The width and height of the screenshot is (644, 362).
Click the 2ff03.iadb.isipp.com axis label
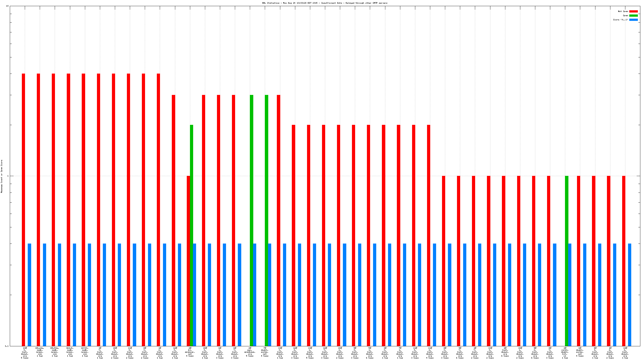tap(85, 353)
